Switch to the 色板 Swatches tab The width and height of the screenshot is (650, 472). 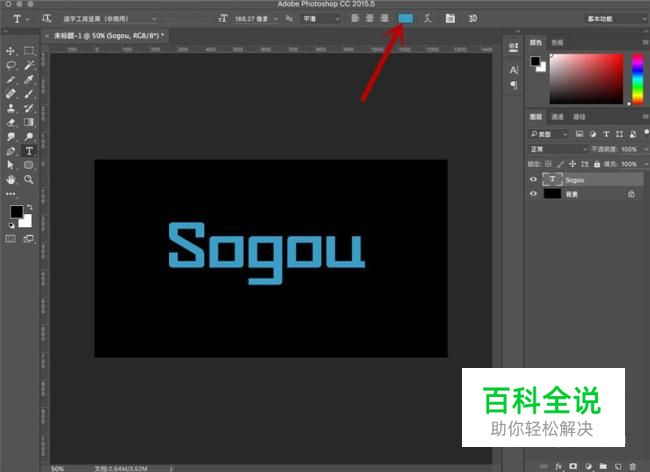tap(557, 42)
